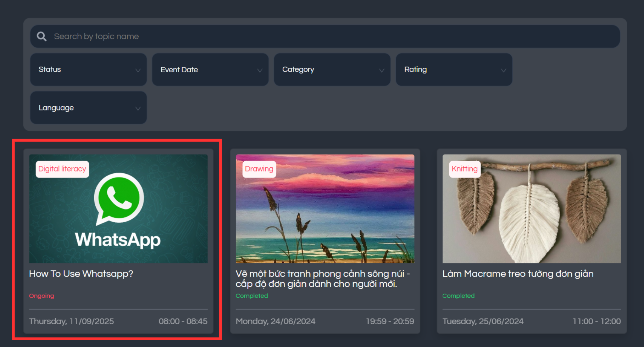Click the date Monday, 24/06/2024
This screenshot has width=644, height=347.
point(276,321)
